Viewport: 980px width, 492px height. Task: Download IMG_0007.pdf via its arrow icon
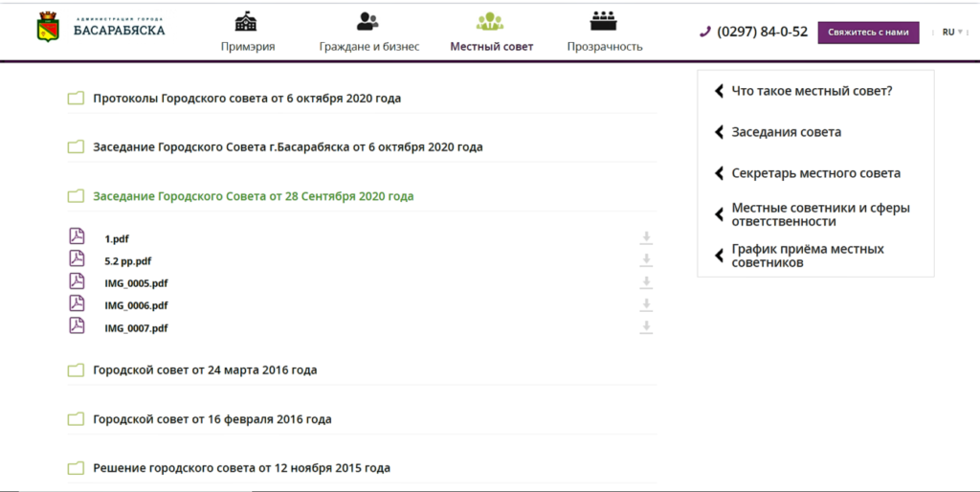[x=646, y=327]
